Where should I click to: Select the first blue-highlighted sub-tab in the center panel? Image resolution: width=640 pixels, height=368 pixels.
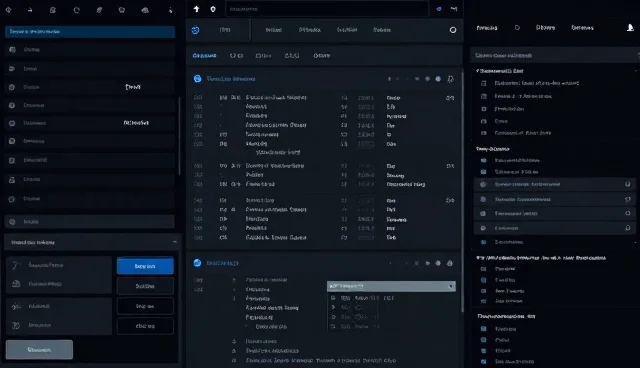tap(204, 55)
